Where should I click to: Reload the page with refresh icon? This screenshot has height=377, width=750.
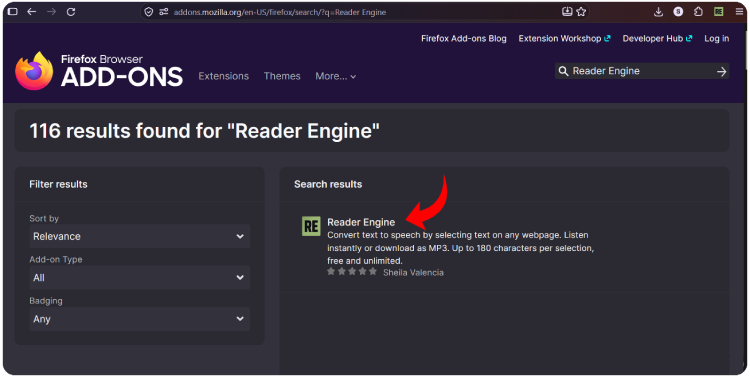tap(71, 11)
